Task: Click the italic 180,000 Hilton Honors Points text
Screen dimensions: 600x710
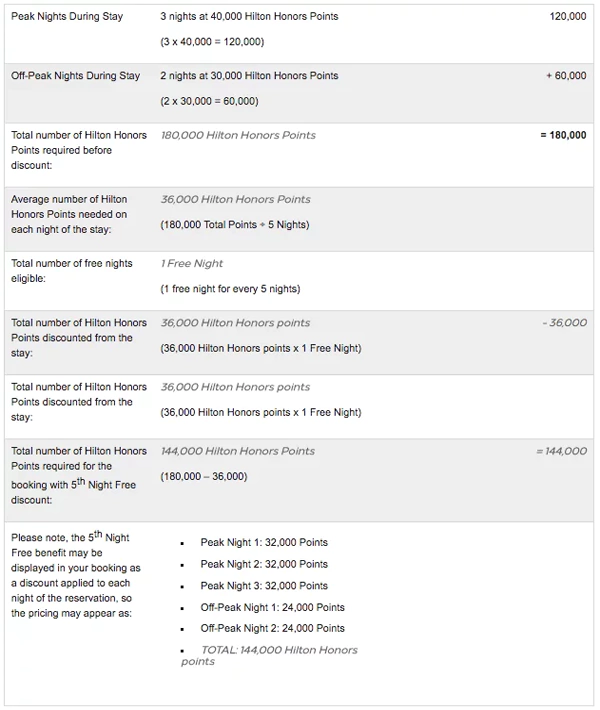Action: click(x=237, y=135)
